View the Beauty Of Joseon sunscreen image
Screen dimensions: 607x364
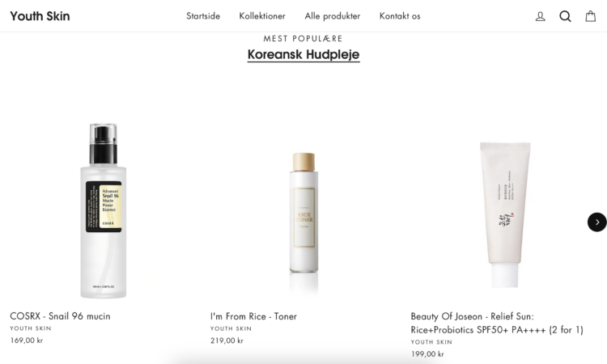[505, 214]
